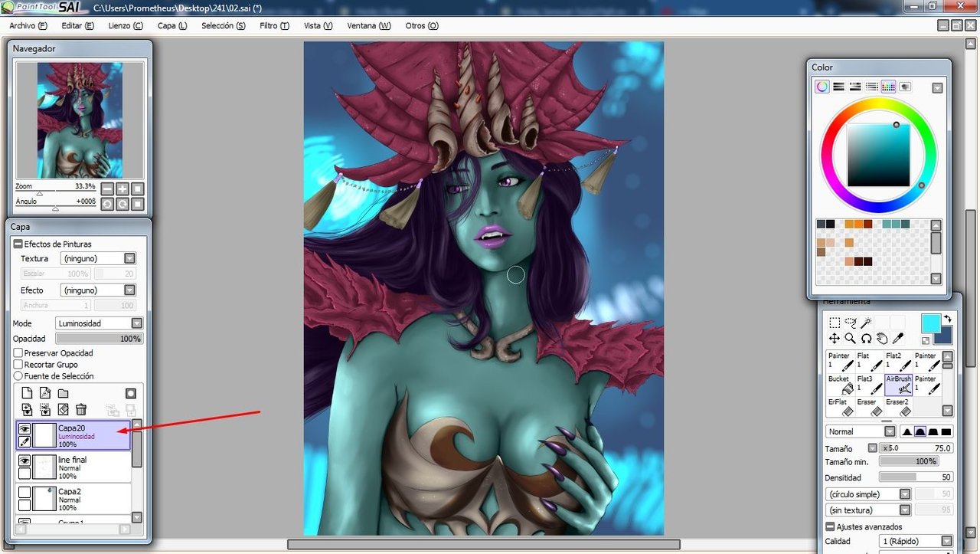Screen dimensions: 980x554
Task: Toggle the scratchpad view in Color panel
Action: click(x=905, y=87)
